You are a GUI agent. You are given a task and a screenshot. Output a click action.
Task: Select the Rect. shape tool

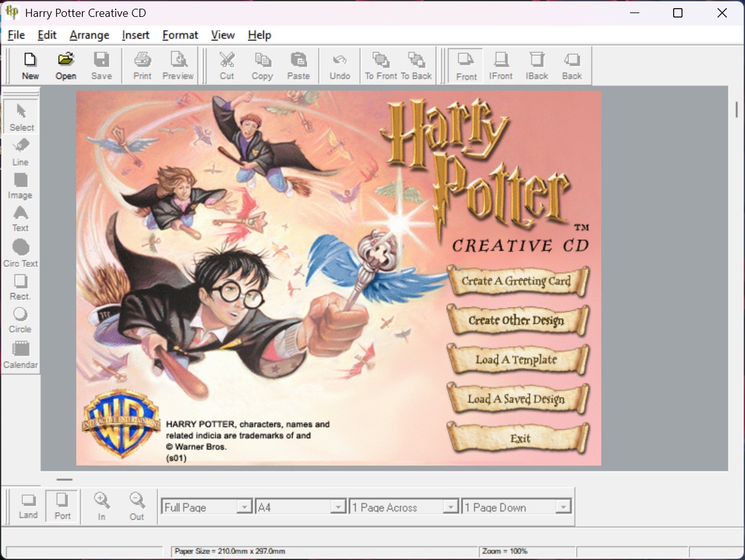coord(21,287)
